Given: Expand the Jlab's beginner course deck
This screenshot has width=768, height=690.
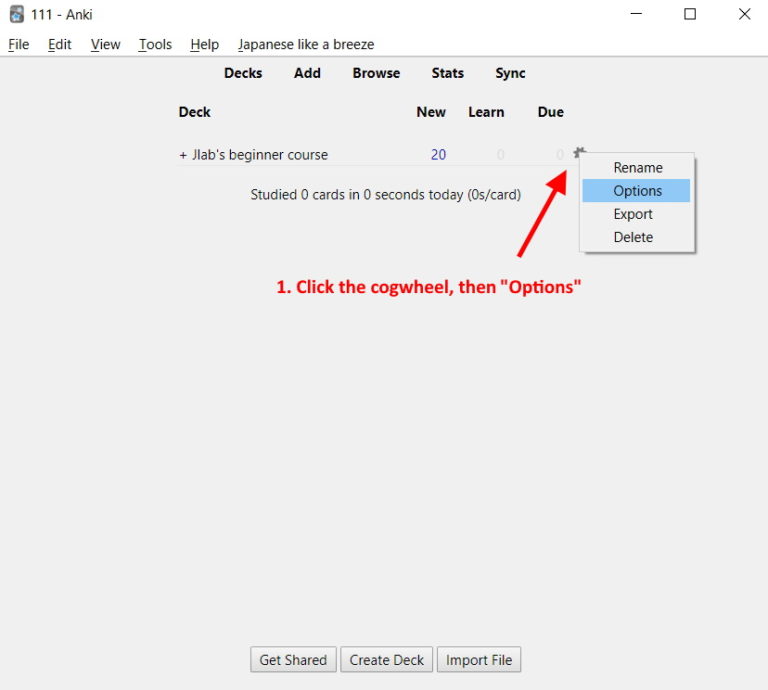Looking at the screenshot, I should (183, 155).
